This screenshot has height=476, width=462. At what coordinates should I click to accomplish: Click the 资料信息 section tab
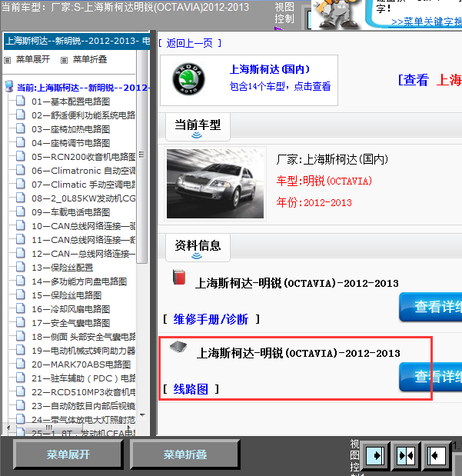tap(198, 248)
